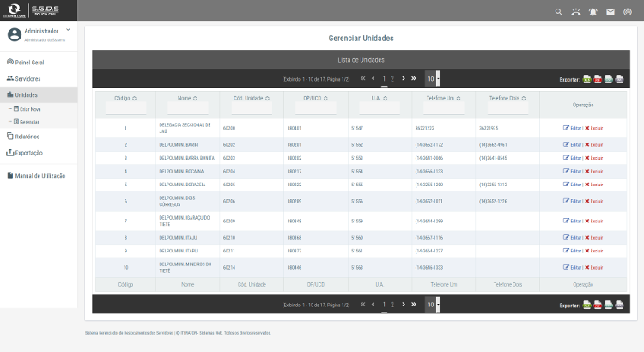
Task: Go to first page in top paginator
Action: (362, 78)
